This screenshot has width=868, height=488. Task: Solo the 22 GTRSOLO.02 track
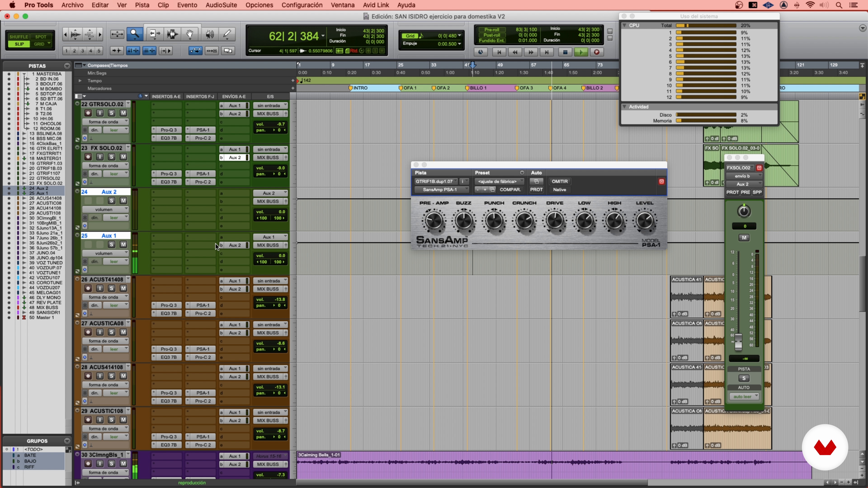[x=111, y=113]
